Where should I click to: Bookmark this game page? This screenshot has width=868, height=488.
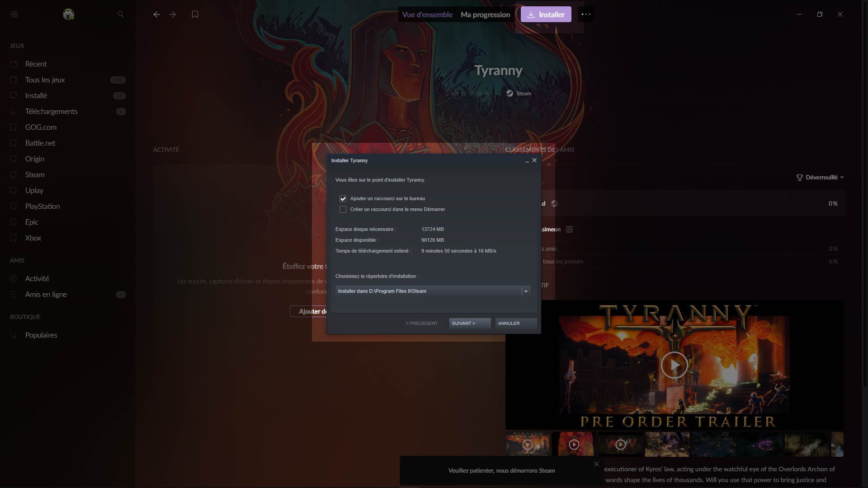[195, 14]
